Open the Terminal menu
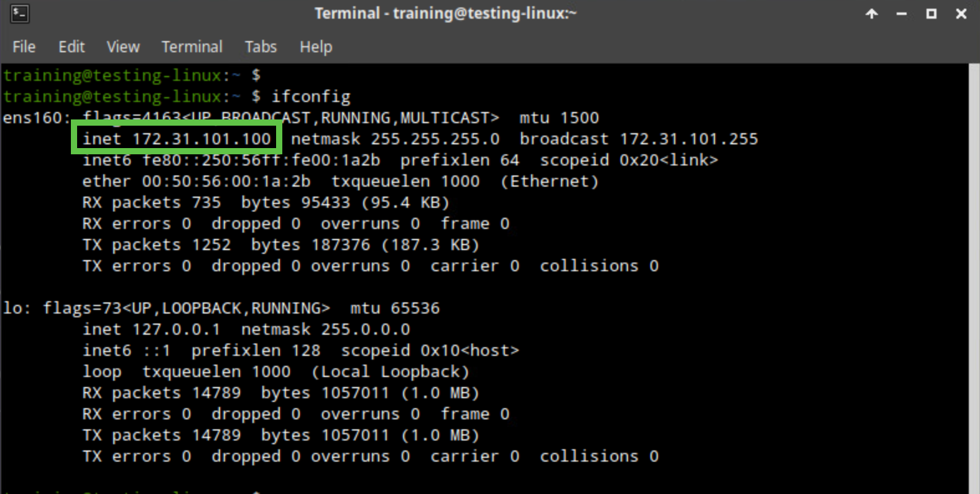The height and width of the screenshot is (494, 980). point(192,47)
